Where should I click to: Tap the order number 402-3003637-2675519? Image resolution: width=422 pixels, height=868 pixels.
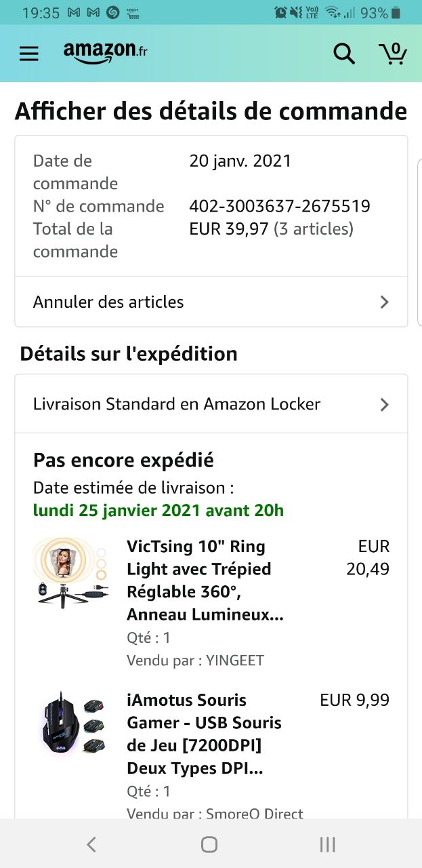[280, 206]
